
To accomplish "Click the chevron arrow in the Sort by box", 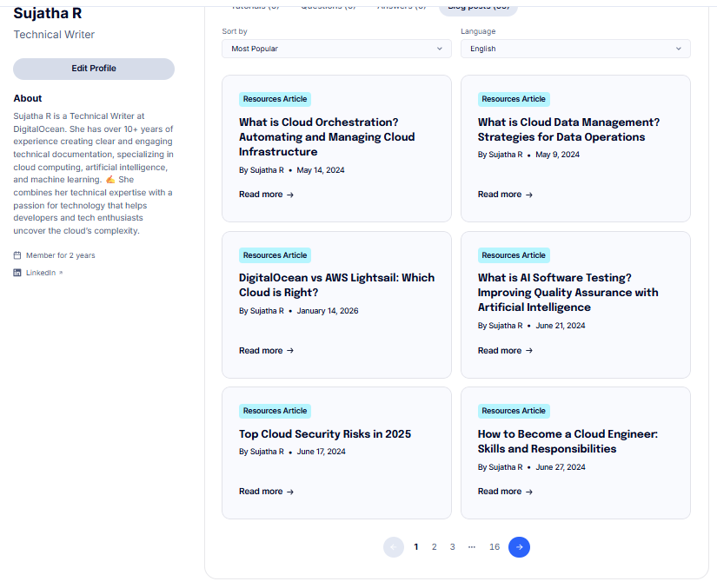I will coord(440,49).
